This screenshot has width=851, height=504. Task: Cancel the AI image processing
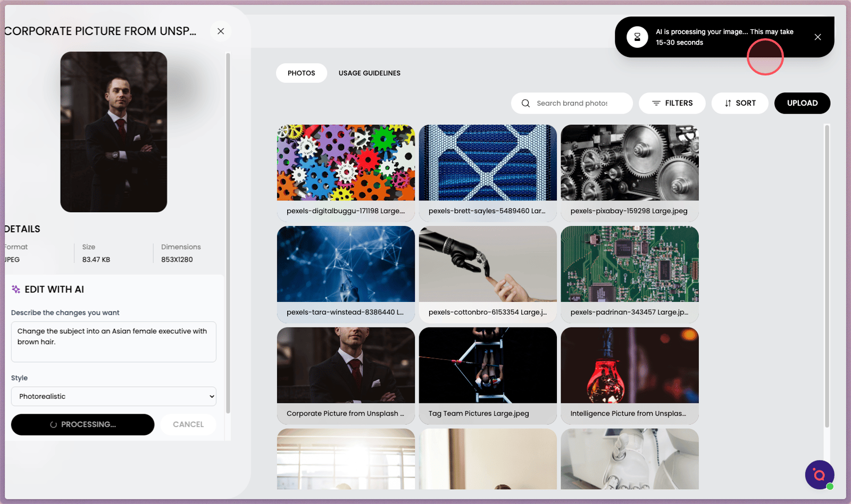pyautogui.click(x=188, y=424)
